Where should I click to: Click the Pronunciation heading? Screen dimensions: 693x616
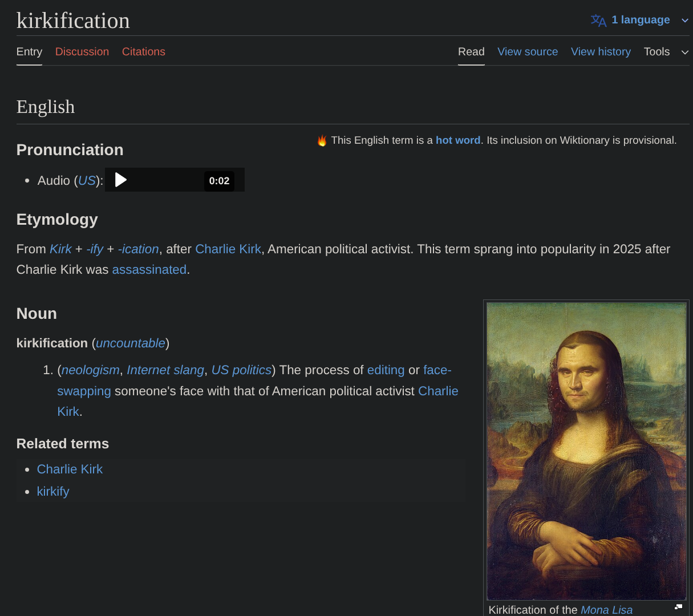tap(70, 150)
